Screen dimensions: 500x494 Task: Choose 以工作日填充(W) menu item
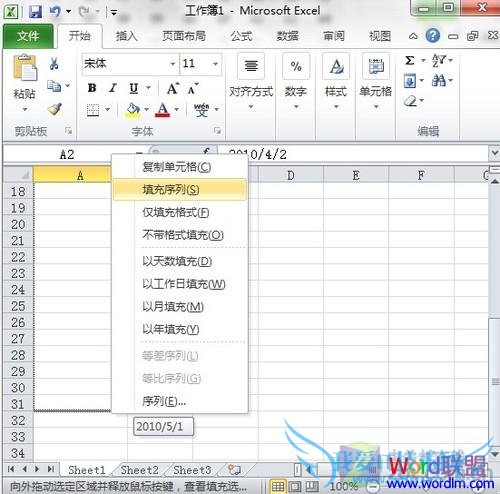coord(180,284)
